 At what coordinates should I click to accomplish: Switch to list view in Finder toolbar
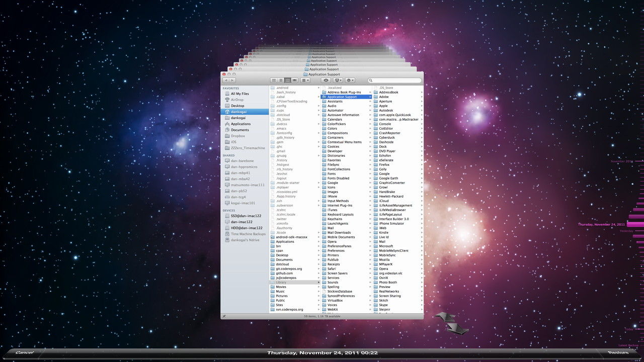click(x=280, y=80)
